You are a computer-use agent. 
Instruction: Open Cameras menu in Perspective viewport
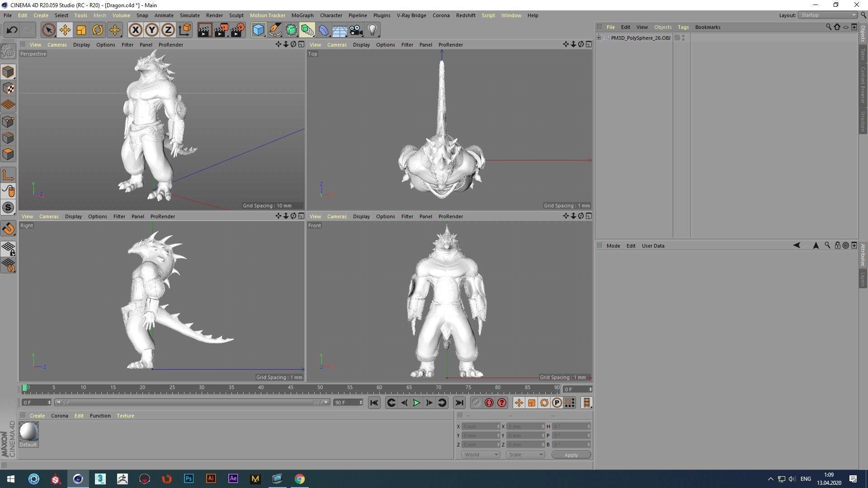pyautogui.click(x=57, y=45)
